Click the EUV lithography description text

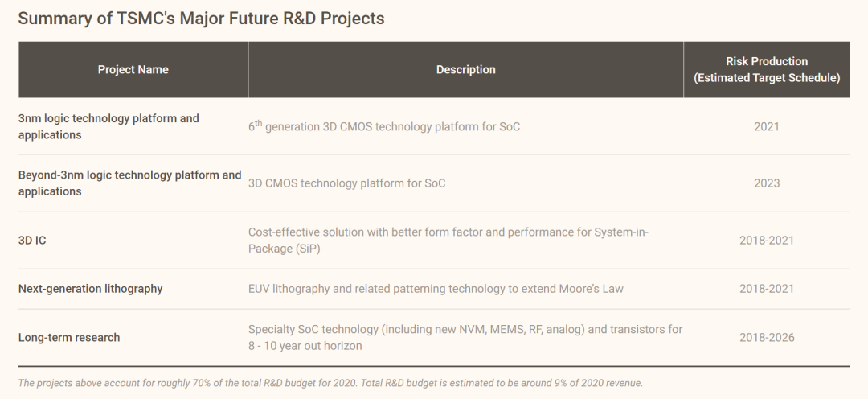[x=436, y=289]
